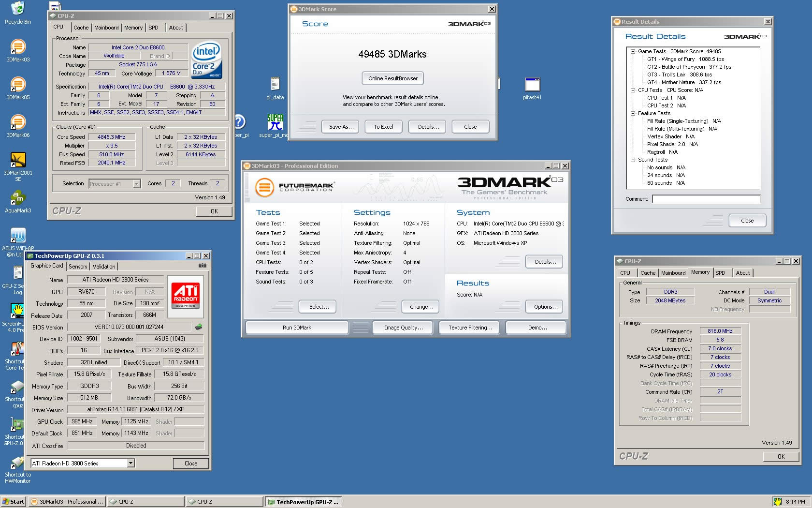Click the 49485 3DMarks score text
This screenshot has width=812, height=508.
coord(392,54)
